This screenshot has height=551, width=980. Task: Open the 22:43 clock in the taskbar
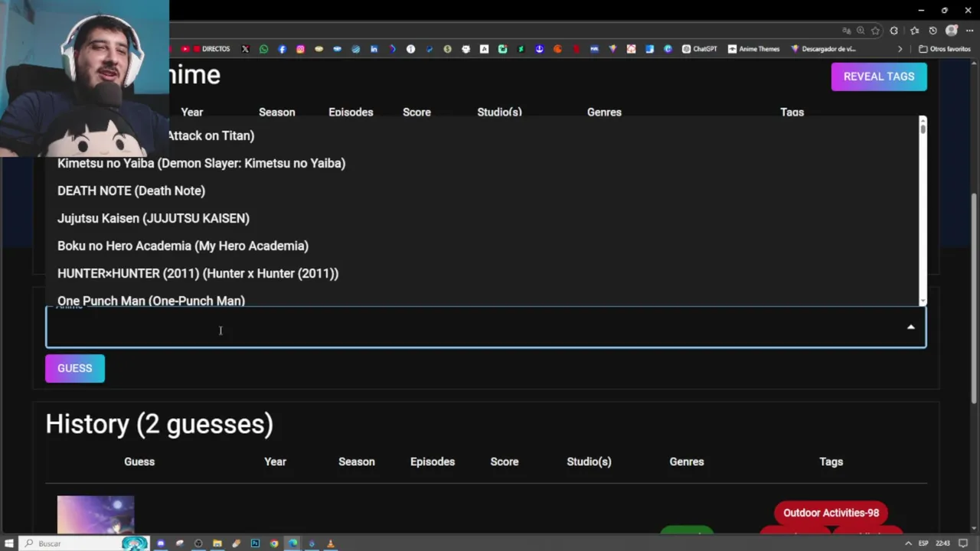click(x=942, y=543)
